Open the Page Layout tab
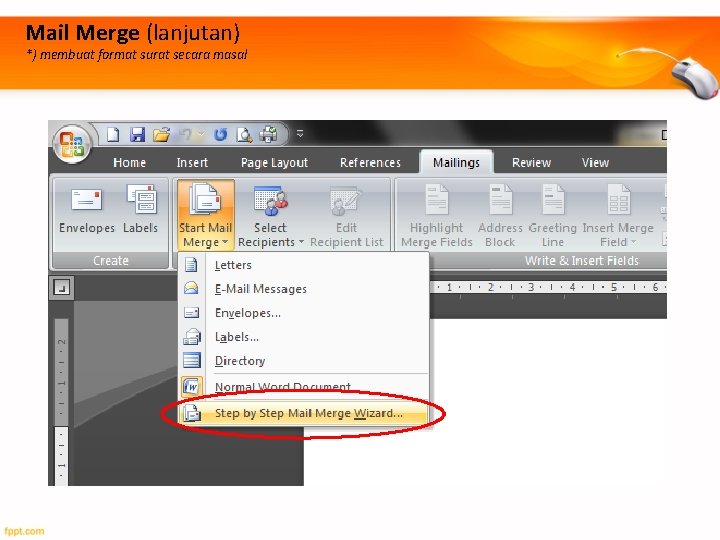 pyautogui.click(x=274, y=163)
